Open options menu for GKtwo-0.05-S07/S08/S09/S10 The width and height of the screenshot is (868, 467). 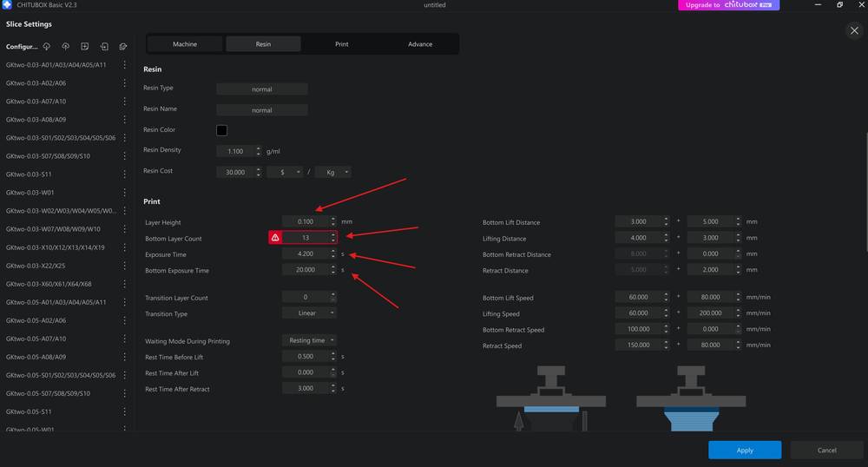pyautogui.click(x=124, y=393)
